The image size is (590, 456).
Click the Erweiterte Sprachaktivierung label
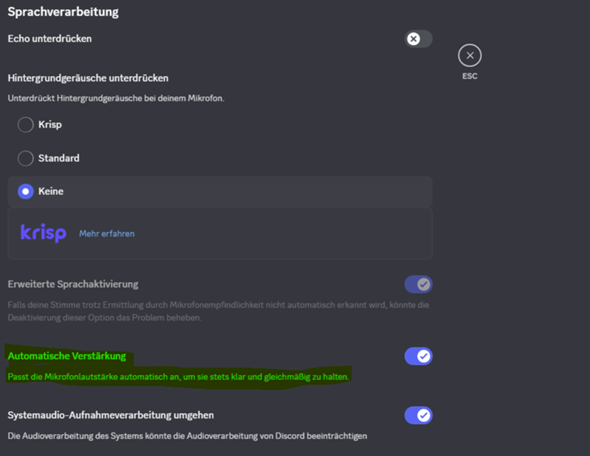[x=73, y=284]
